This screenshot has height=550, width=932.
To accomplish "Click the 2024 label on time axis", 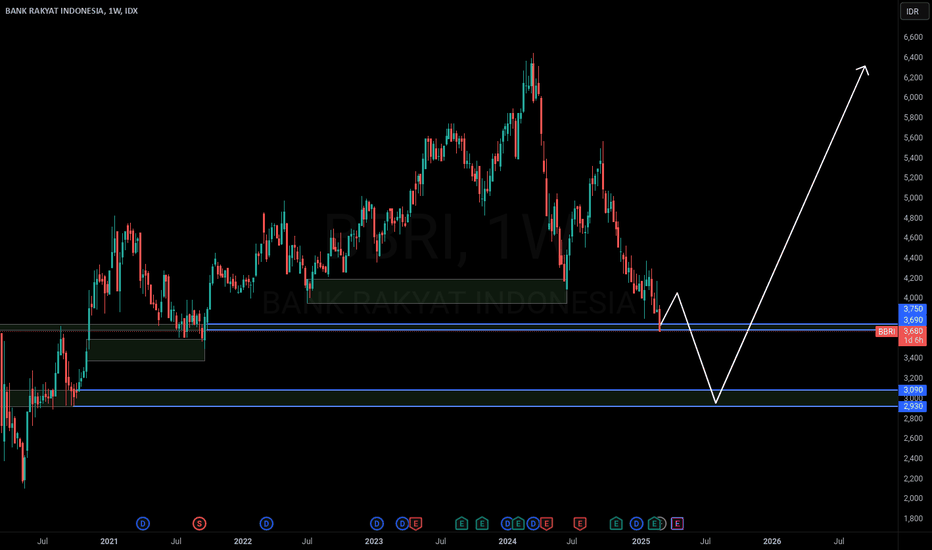I will point(508,541).
